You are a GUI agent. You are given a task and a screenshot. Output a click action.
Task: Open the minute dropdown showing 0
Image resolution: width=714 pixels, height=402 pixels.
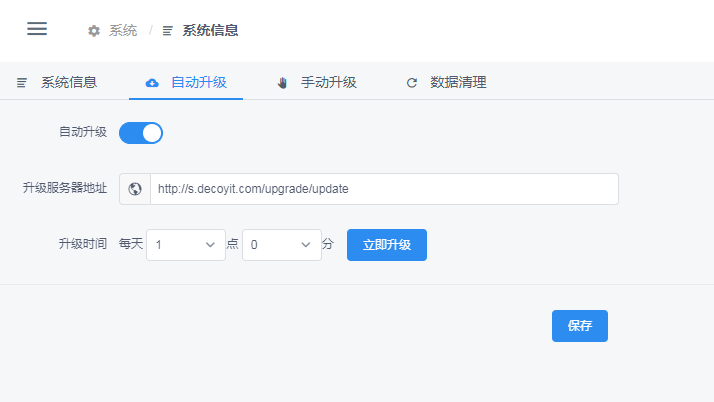(281, 245)
